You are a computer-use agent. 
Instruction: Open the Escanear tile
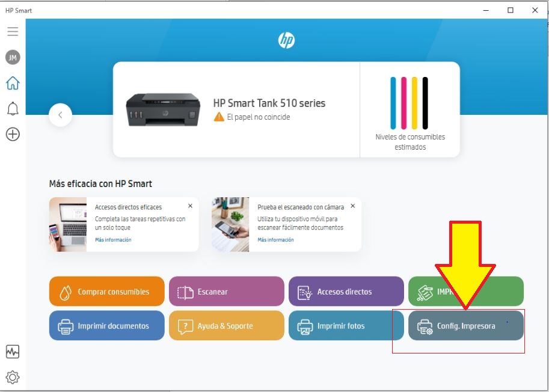point(226,292)
